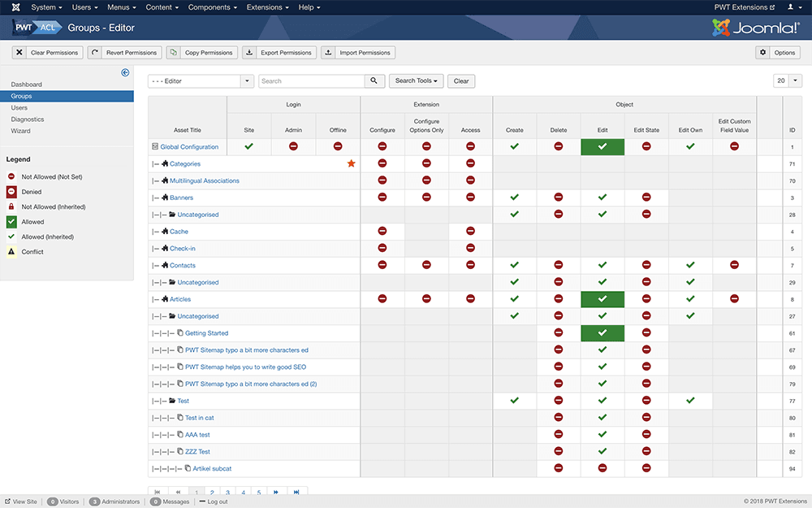Click the Clear Permissions X icon
Viewport: 812px width, 508px height.
click(x=19, y=52)
